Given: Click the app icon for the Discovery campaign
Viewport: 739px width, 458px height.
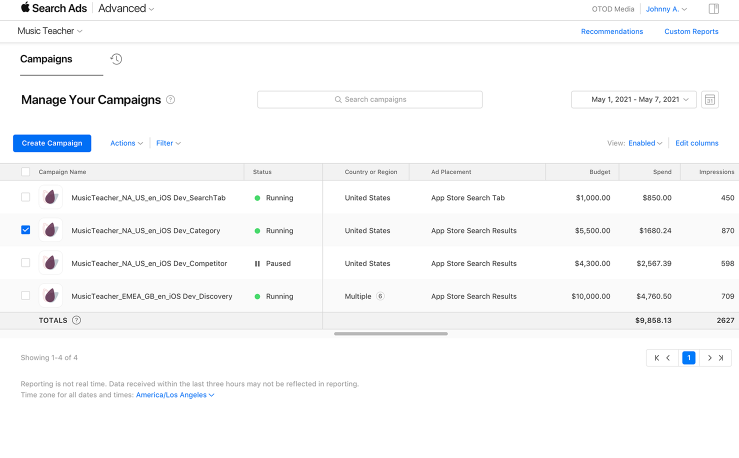Looking at the screenshot, I should pos(50,295).
